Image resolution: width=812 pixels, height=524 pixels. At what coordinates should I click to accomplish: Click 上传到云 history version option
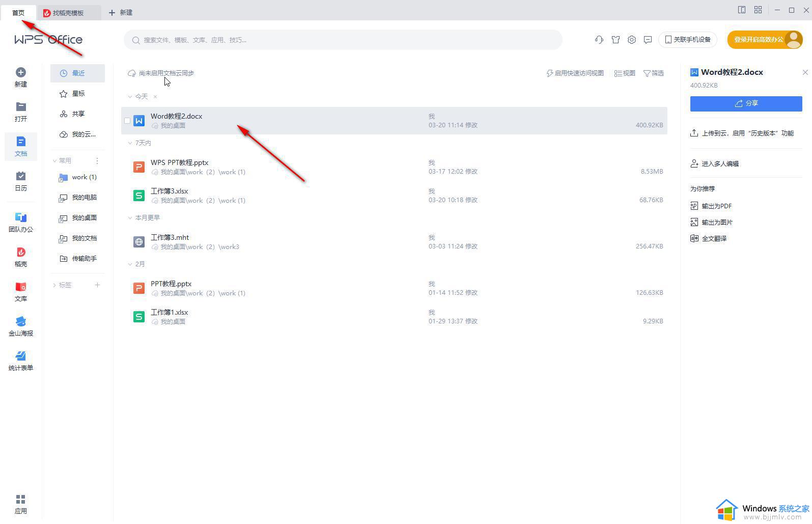coord(742,133)
